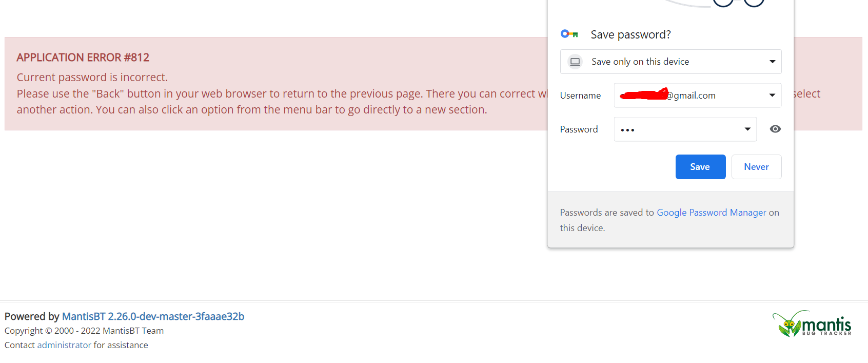
Task: Click the Google key icon beside Save password
Action: coord(569,34)
